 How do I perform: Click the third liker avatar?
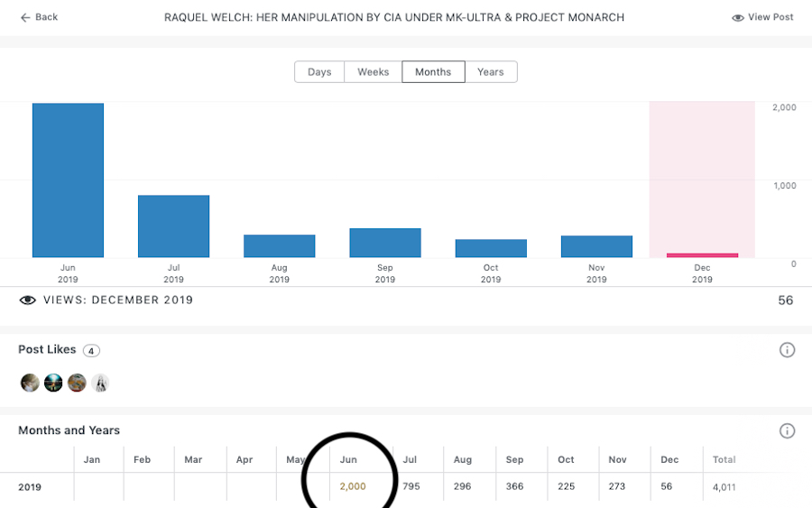point(77,383)
